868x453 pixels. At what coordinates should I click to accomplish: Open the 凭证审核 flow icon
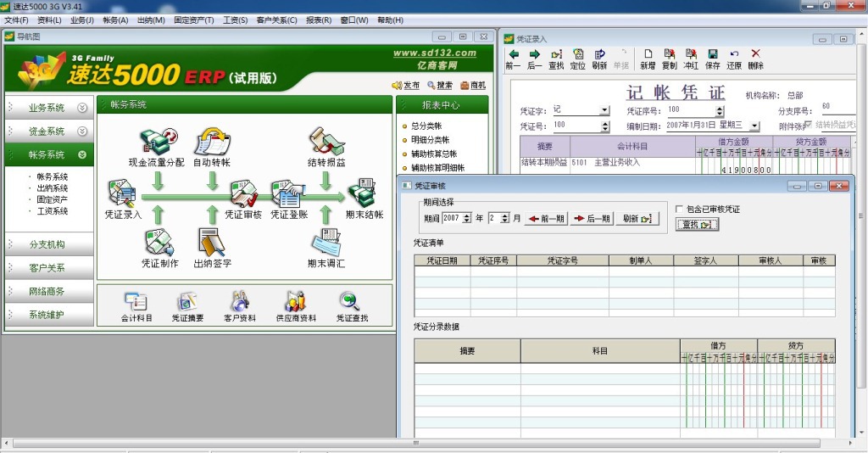[x=243, y=193]
